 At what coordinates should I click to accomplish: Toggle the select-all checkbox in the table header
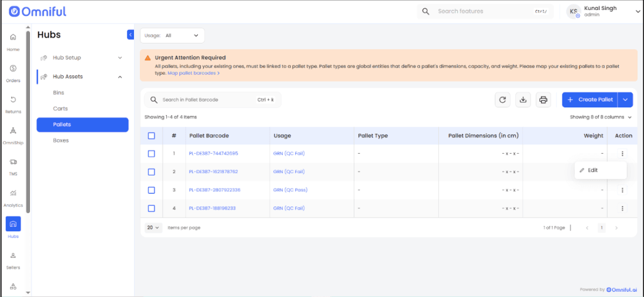[x=151, y=136]
